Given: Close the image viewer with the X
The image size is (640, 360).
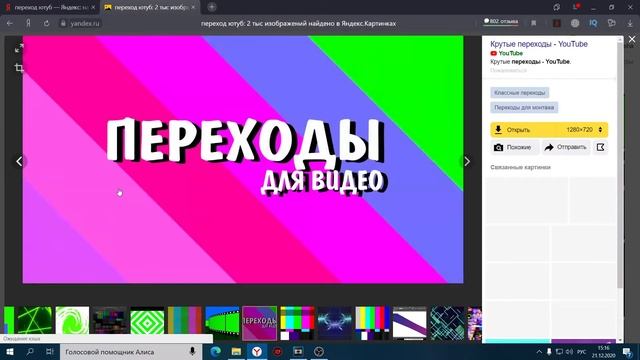Looking at the screenshot, I should 632,39.
